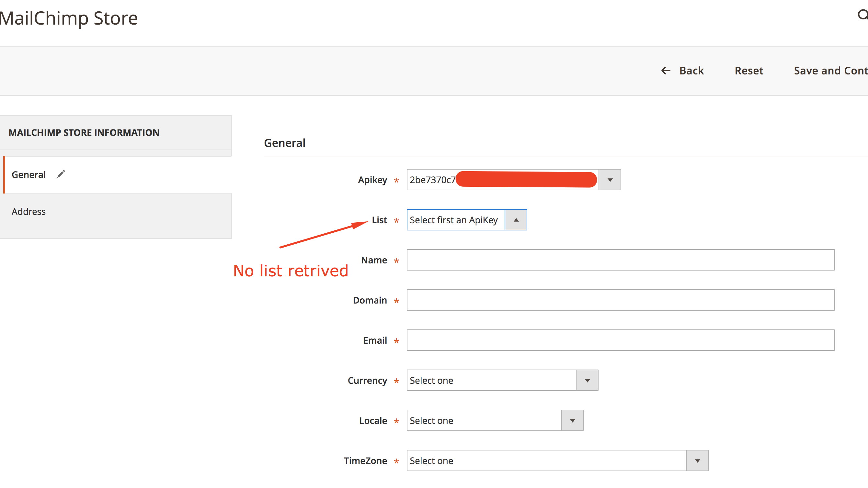Screen dimensions: 868x488
Task: Click inside the Email input field
Action: (620, 340)
